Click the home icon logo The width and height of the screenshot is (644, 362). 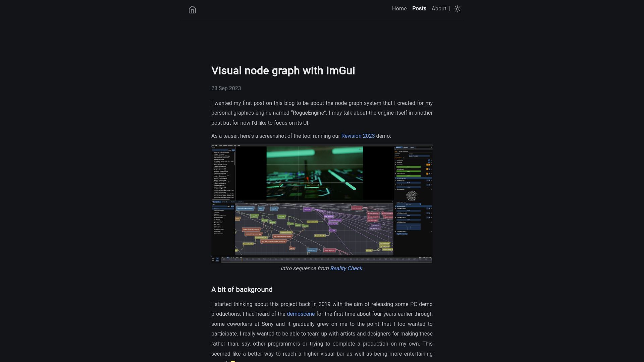coord(192,10)
